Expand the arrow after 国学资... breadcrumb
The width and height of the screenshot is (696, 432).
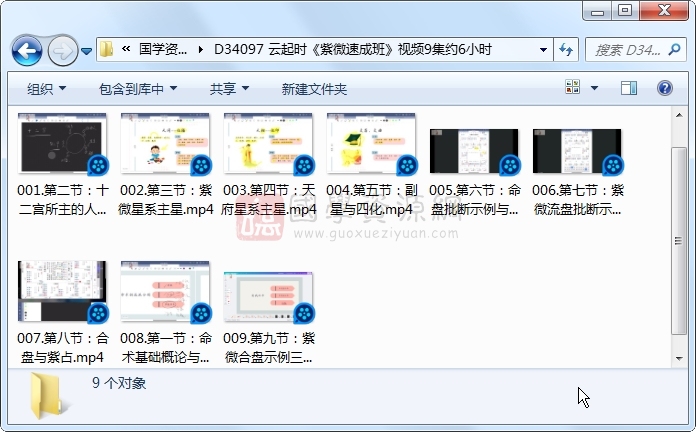click(x=201, y=50)
